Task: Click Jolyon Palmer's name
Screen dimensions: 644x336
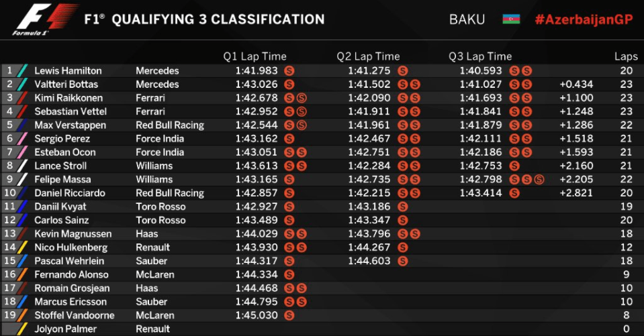Action: [x=65, y=329]
